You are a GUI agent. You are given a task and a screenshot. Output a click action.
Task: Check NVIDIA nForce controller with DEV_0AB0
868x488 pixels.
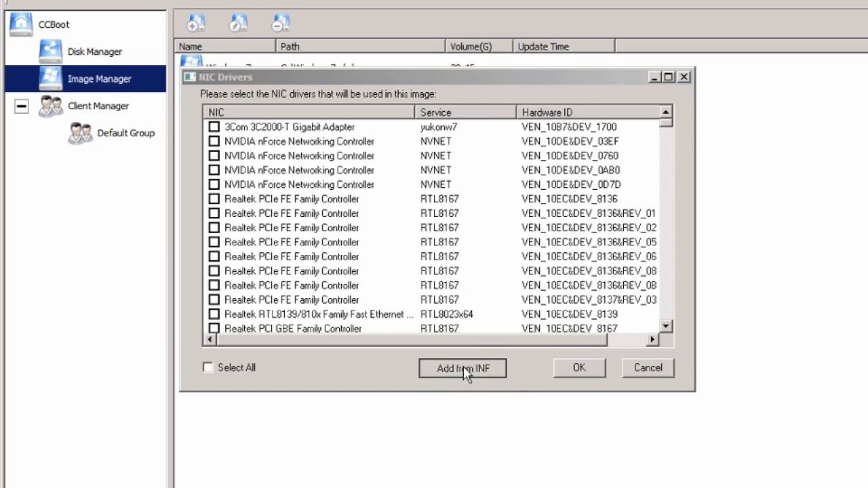[x=214, y=170]
